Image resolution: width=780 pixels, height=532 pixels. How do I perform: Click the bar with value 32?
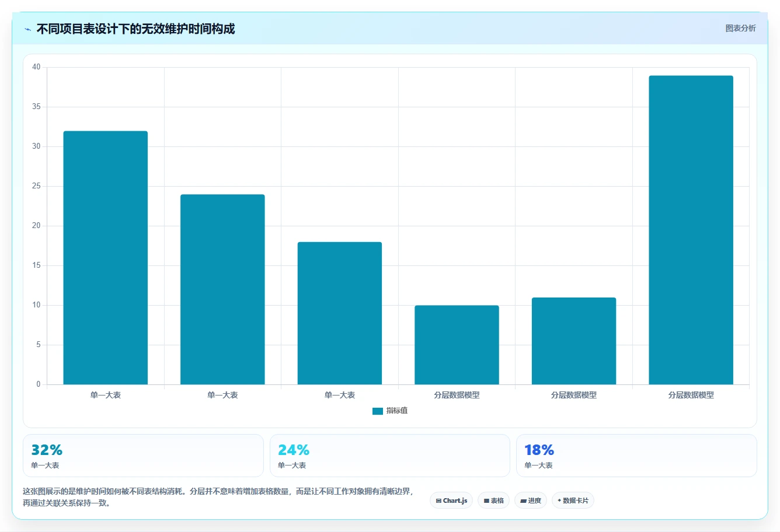(106, 258)
